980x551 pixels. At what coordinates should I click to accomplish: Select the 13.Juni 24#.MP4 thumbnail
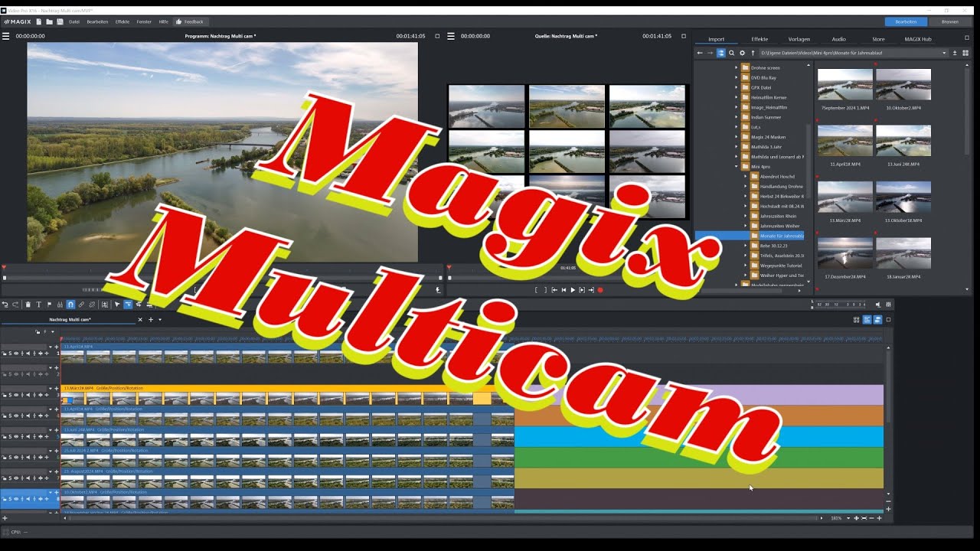pyautogui.click(x=903, y=141)
